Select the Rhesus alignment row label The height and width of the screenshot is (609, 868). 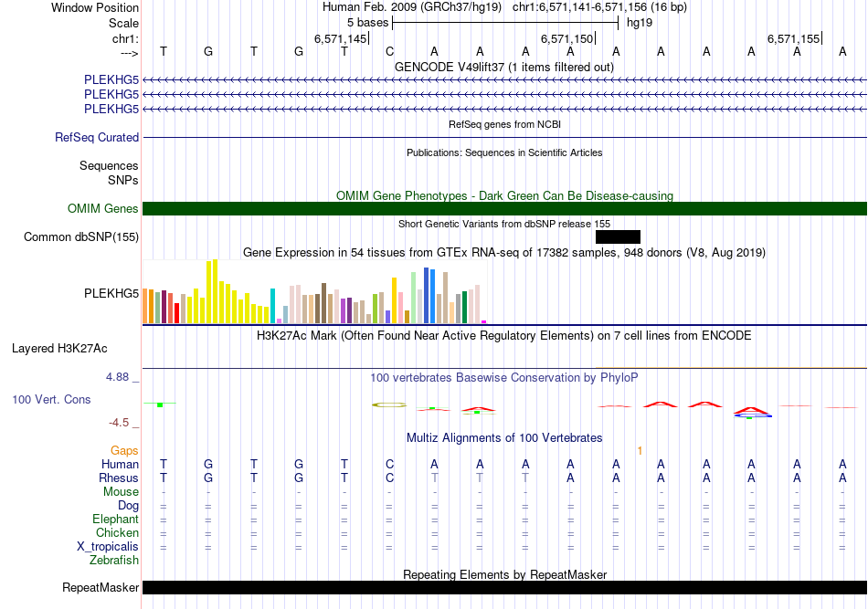point(119,478)
